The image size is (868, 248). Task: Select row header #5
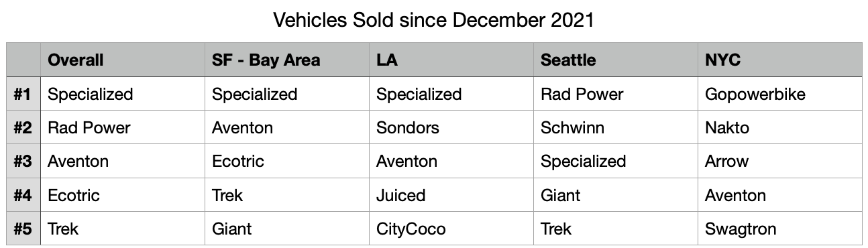23,229
